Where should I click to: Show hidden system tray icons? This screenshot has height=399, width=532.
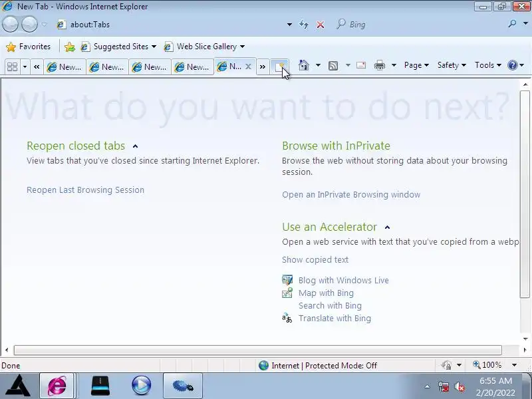point(427,386)
